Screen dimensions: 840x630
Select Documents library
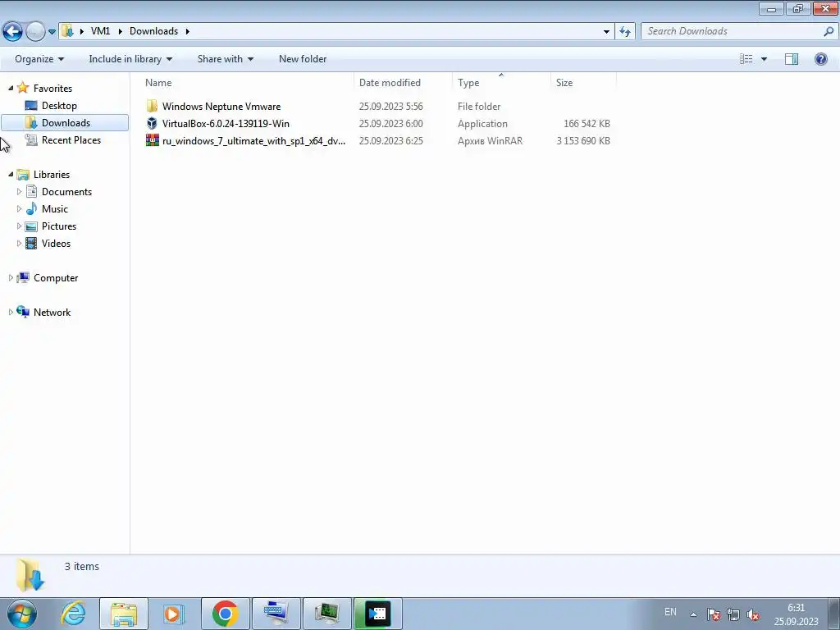[67, 192]
